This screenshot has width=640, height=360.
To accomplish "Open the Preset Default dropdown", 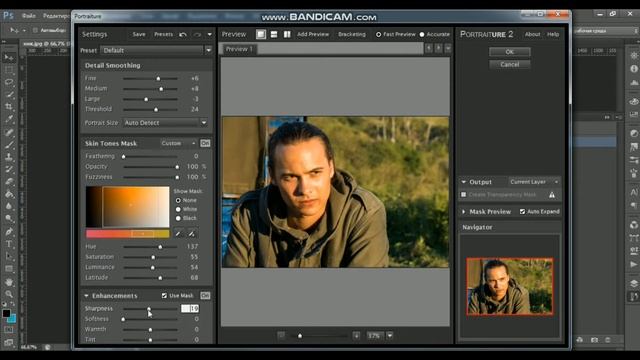I will click(x=157, y=50).
